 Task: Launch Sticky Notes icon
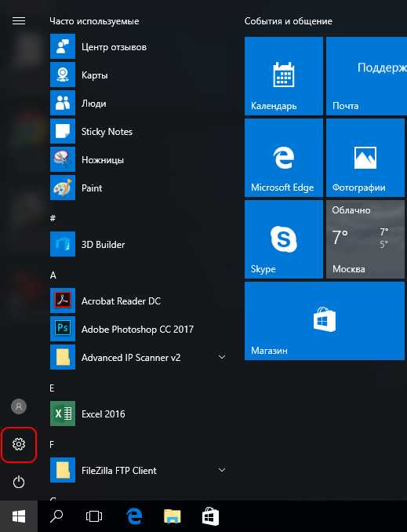pos(63,131)
